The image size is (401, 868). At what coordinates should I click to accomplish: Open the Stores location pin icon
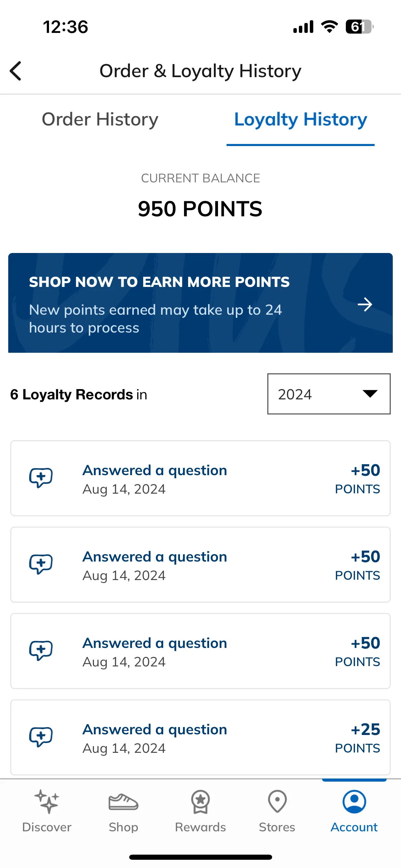point(277,802)
